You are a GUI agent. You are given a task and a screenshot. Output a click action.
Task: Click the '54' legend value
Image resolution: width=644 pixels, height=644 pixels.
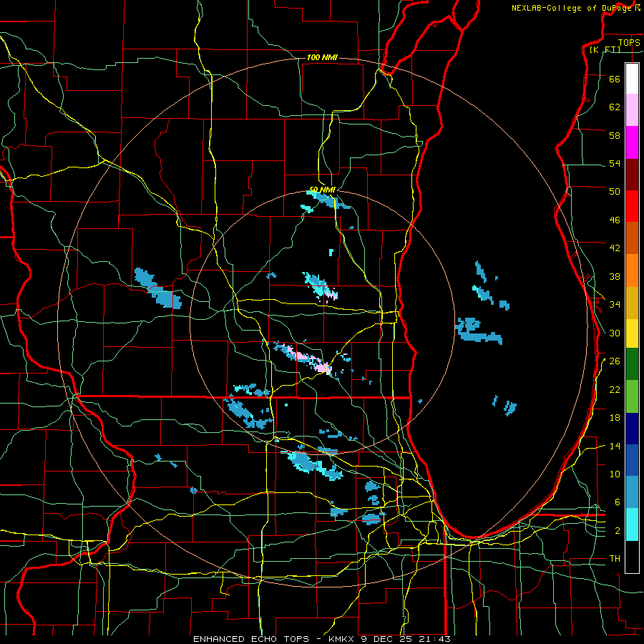(615, 163)
